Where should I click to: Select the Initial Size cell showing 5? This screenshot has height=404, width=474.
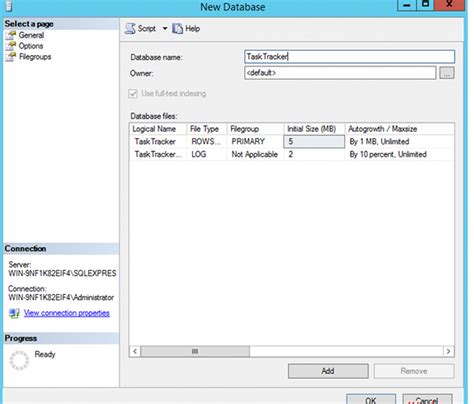[x=314, y=141]
